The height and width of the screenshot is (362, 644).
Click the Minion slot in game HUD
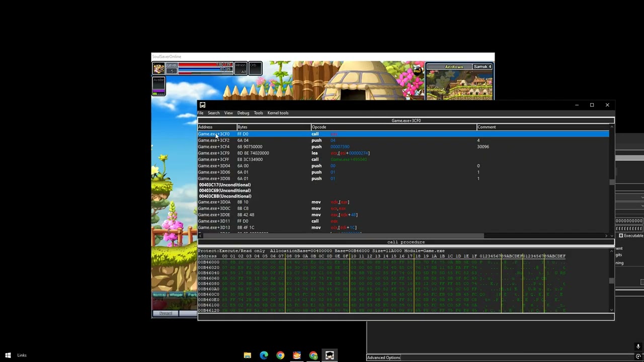pyautogui.click(x=240, y=68)
